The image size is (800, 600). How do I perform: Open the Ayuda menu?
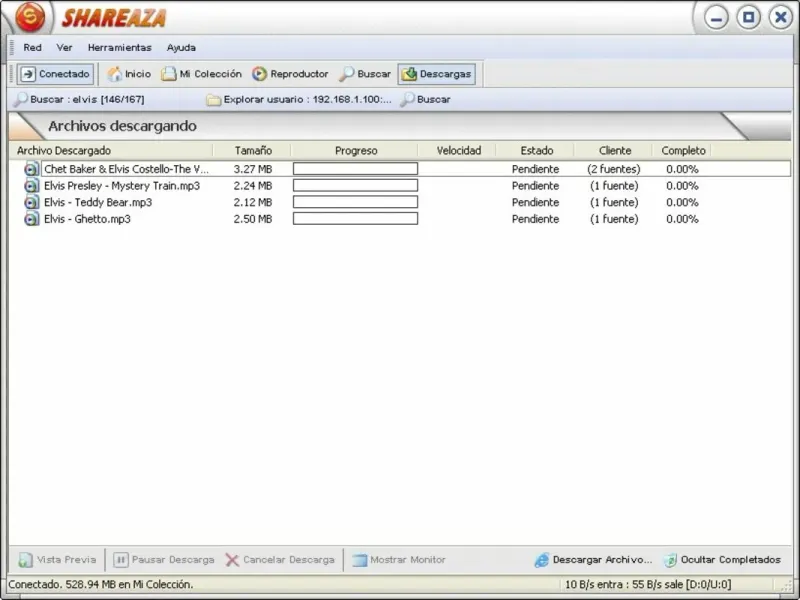point(181,47)
